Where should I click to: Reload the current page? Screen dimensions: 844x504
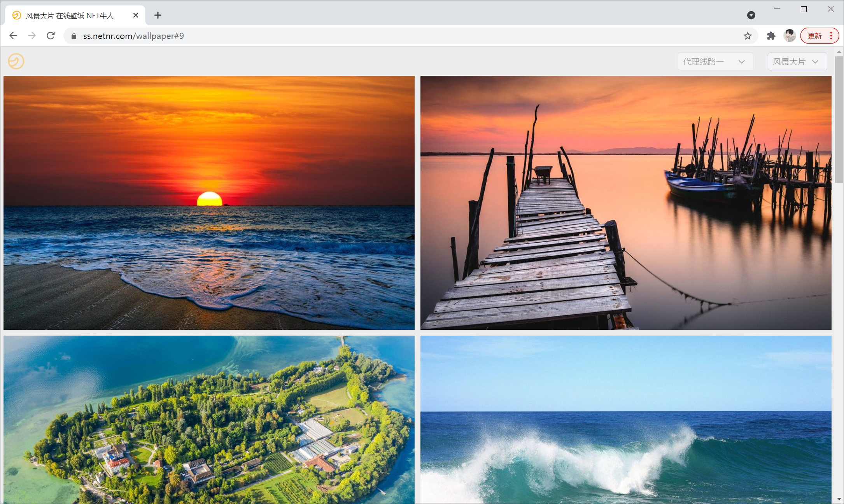tap(51, 36)
